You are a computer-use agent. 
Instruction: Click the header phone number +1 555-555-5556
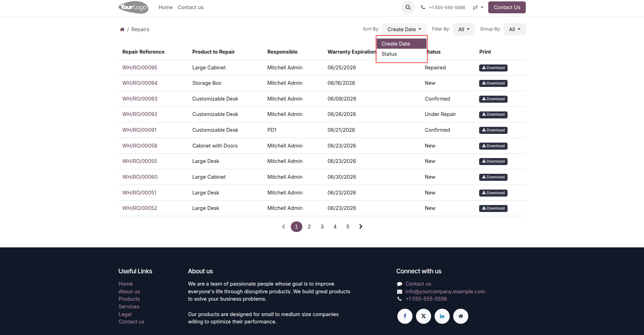pyautogui.click(x=447, y=7)
